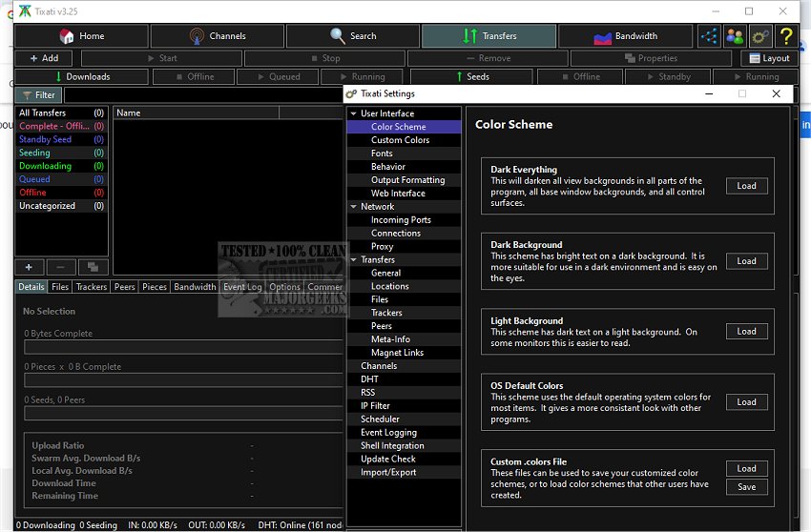Image resolution: width=811 pixels, height=532 pixels.
Task: Save custom .colors file
Action: point(746,487)
